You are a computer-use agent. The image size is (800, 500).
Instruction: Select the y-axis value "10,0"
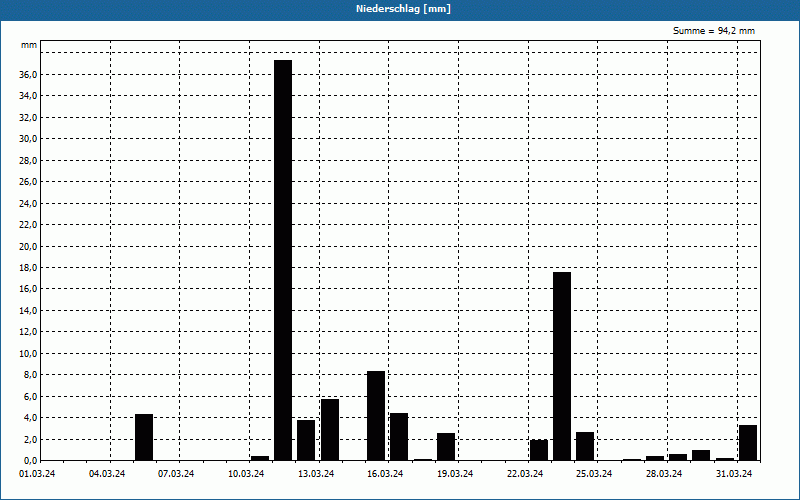point(28,354)
